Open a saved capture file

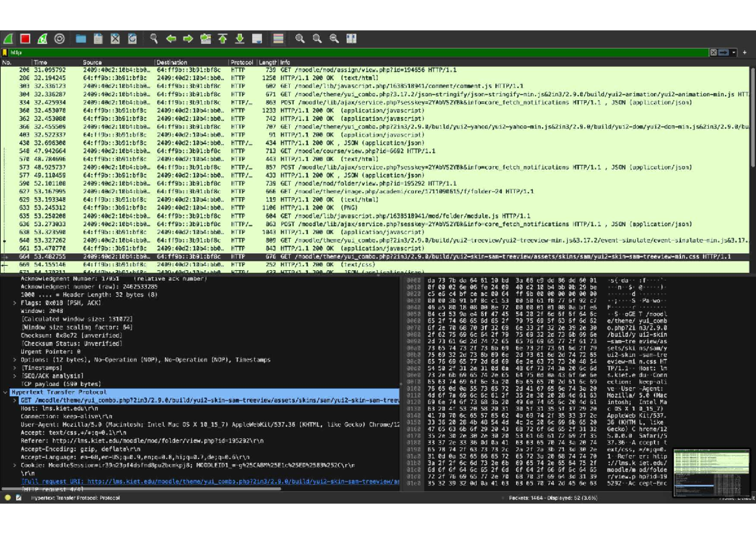coord(81,38)
